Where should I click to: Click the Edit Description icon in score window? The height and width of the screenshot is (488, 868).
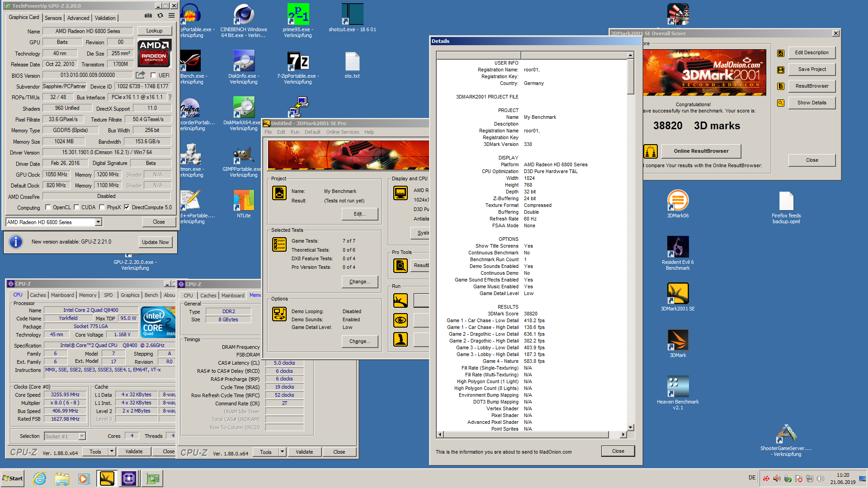[x=780, y=53]
